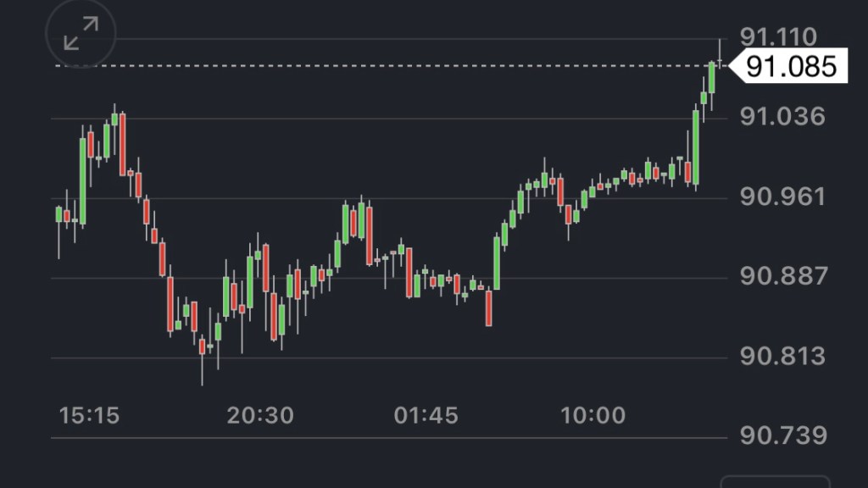
Task: Select the 91.036 price axis label
Action: point(782,116)
